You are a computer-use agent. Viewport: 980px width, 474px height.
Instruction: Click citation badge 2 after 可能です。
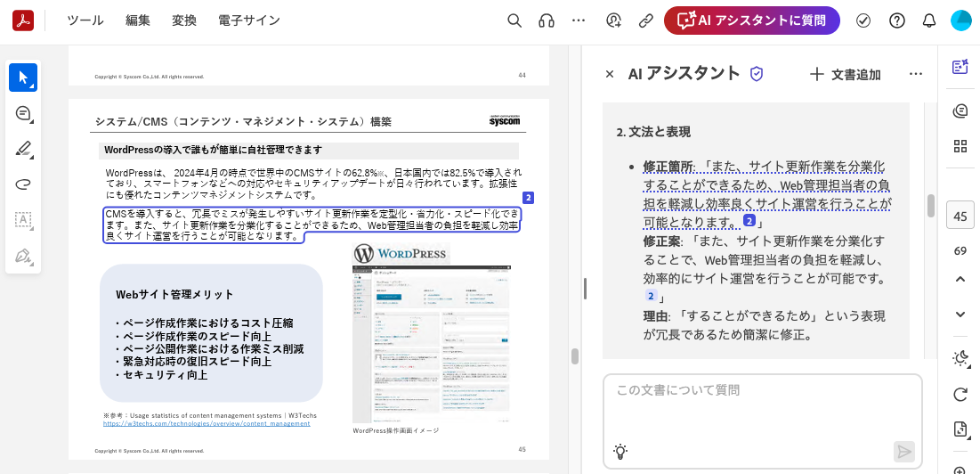[651, 296]
